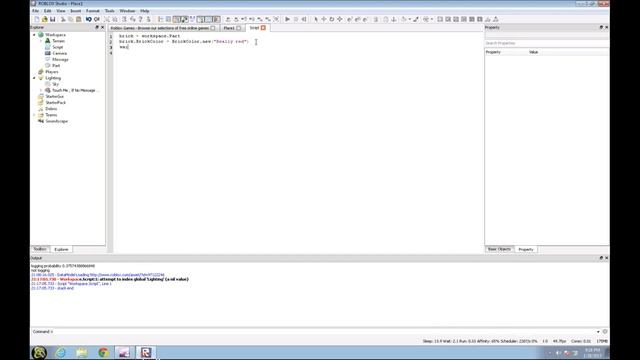This screenshot has width=640, height=360.
Task: Click the Terrain icon in Explorer
Action: 48,41
